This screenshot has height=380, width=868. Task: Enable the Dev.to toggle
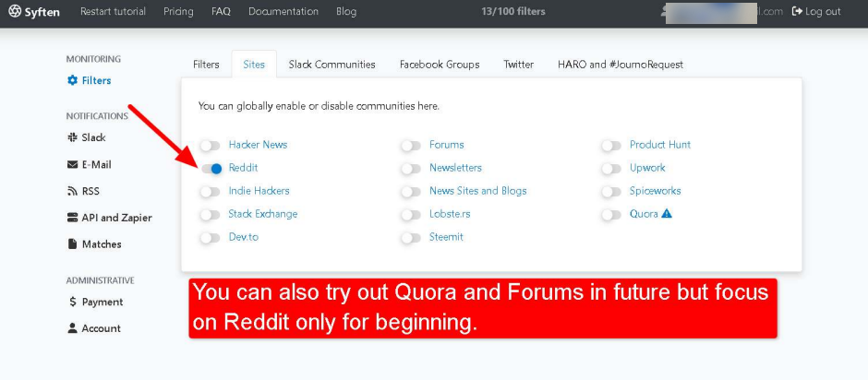(211, 238)
